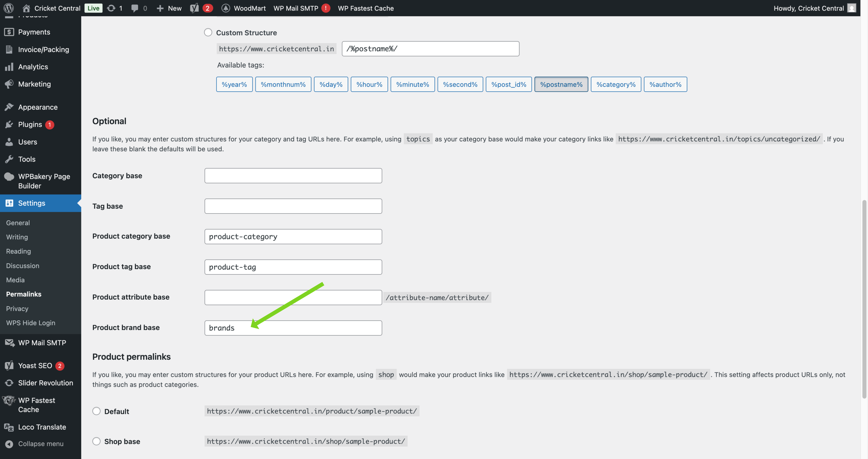
Task: Toggle the %postname% tag button
Action: (x=561, y=84)
